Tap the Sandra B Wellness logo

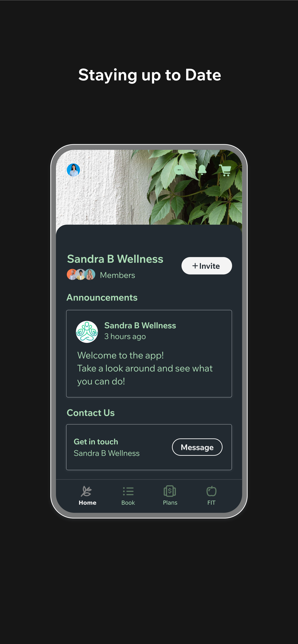click(87, 332)
